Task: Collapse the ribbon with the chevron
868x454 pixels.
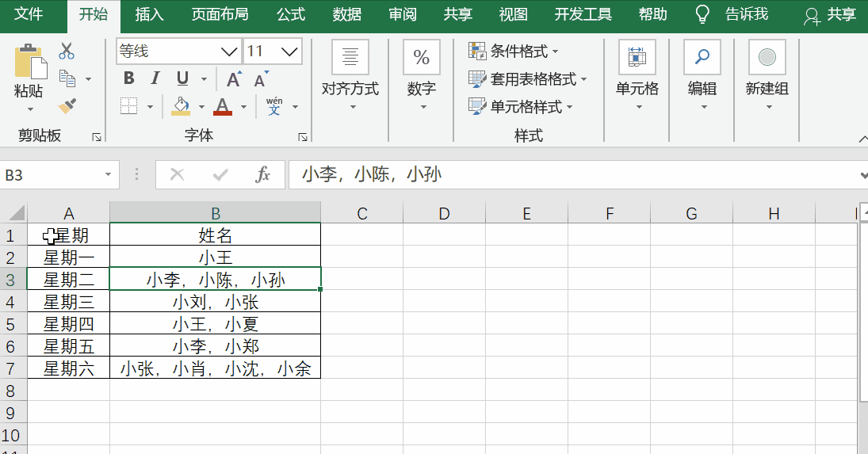Action: pos(862,138)
